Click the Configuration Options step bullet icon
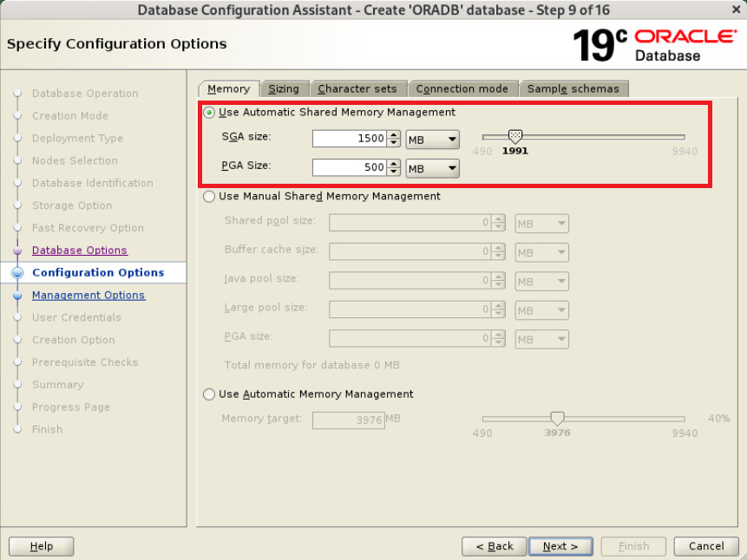 pos(17,273)
